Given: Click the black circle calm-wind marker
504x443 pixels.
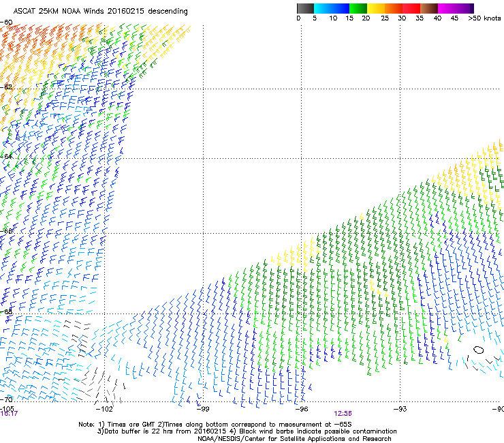Looking at the screenshot, I should coord(478,350).
